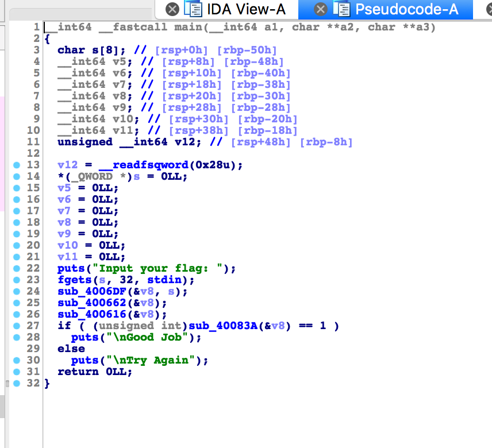Switch to the Pseudocode-A tab
Screen dimensions: 492x448
point(407,9)
